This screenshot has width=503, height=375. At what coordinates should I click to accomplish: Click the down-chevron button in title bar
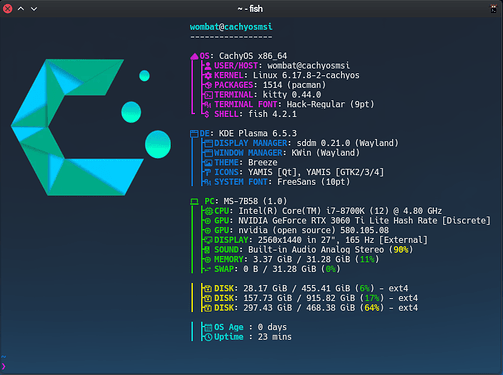point(34,9)
